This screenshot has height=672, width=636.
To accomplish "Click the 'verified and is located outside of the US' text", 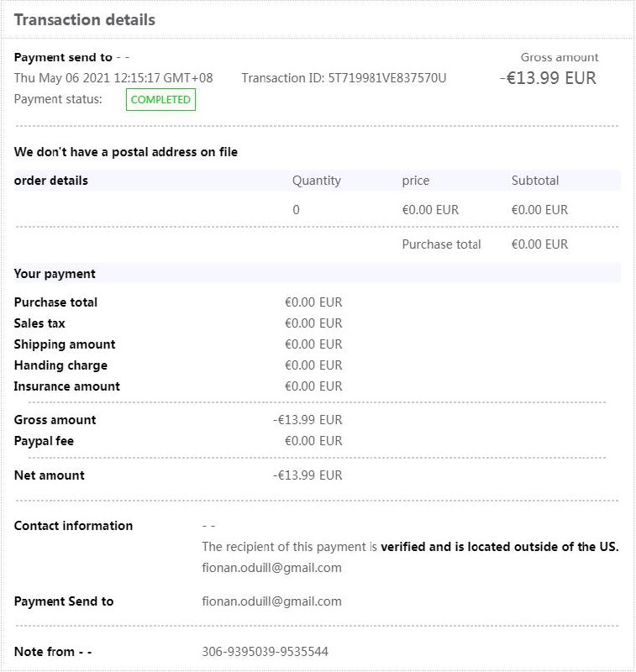I will [x=500, y=547].
